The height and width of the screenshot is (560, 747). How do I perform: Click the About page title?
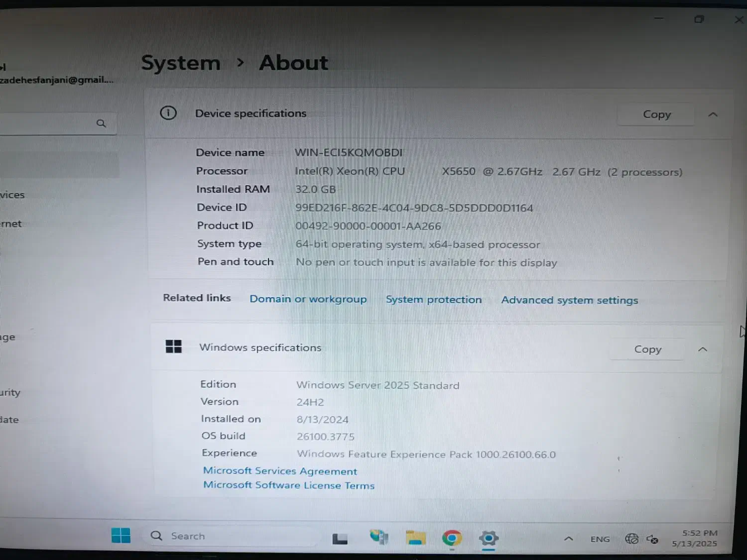pos(293,63)
